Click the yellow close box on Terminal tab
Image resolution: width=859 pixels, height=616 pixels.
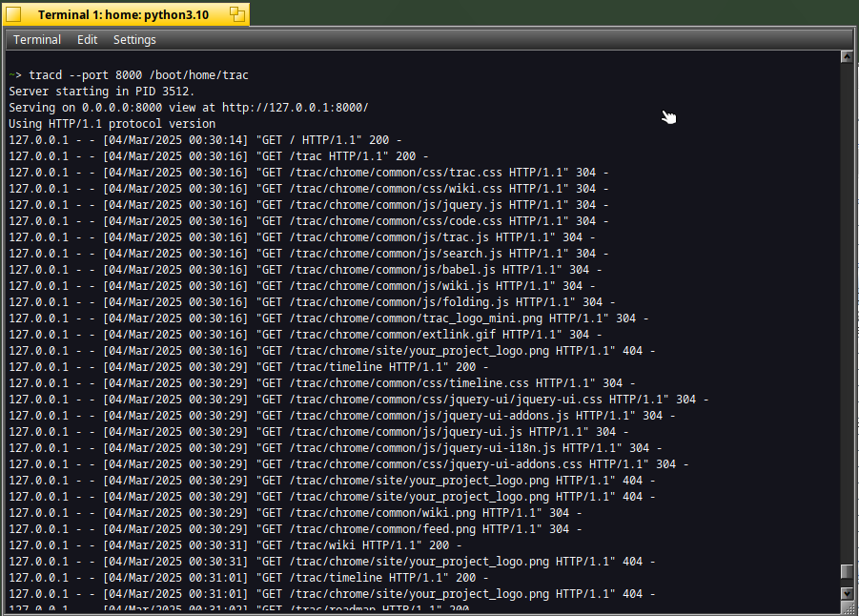(13, 14)
